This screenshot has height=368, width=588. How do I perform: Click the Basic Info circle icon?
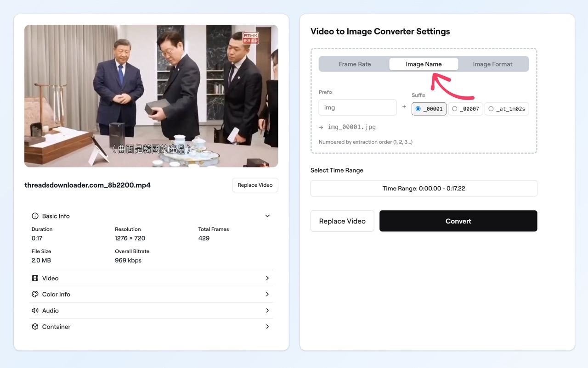pos(35,216)
